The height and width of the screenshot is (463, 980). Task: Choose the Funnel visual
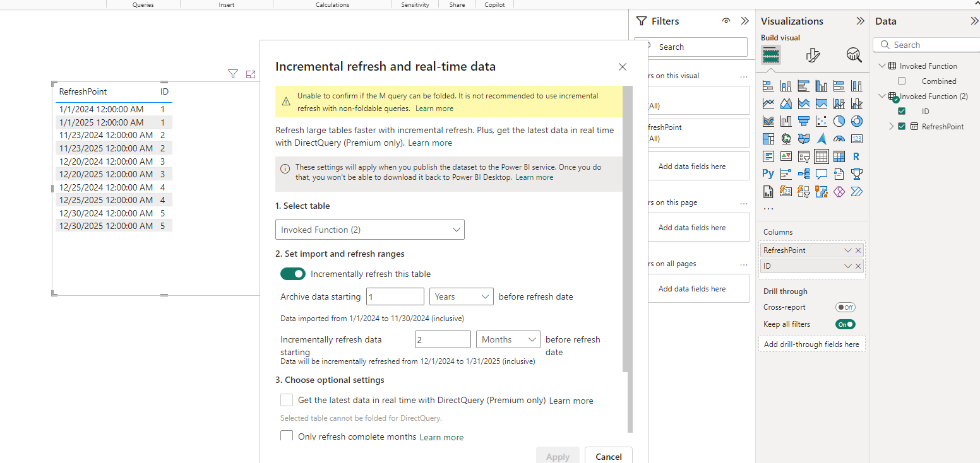pyautogui.click(x=804, y=121)
